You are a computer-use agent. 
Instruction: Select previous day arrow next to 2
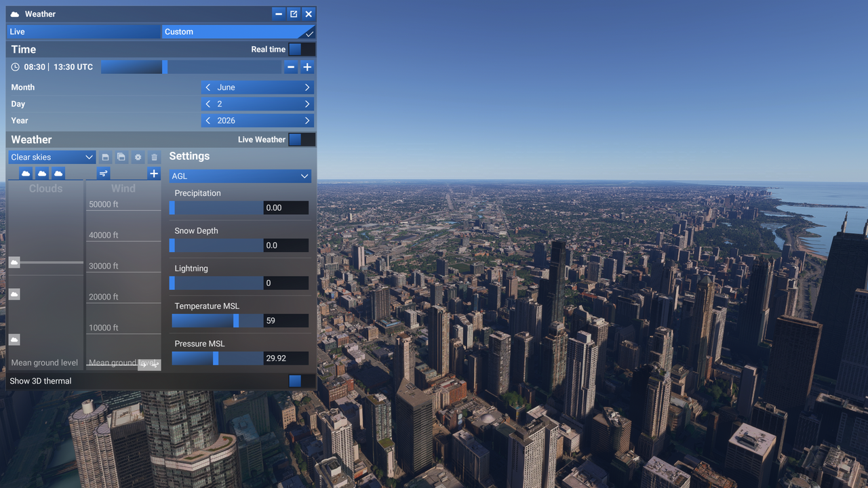click(208, 104)
